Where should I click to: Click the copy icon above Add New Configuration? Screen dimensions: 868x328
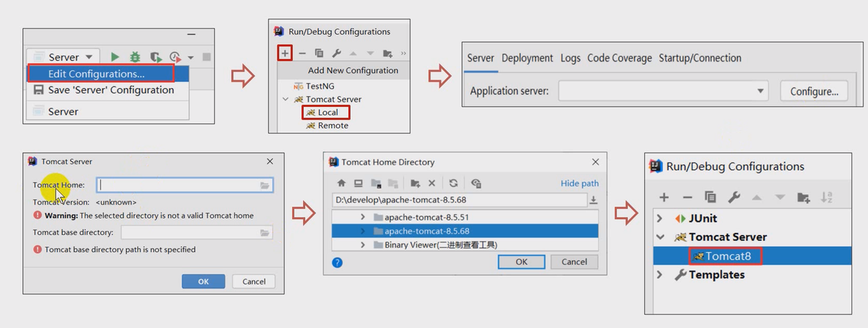[319, 53]
